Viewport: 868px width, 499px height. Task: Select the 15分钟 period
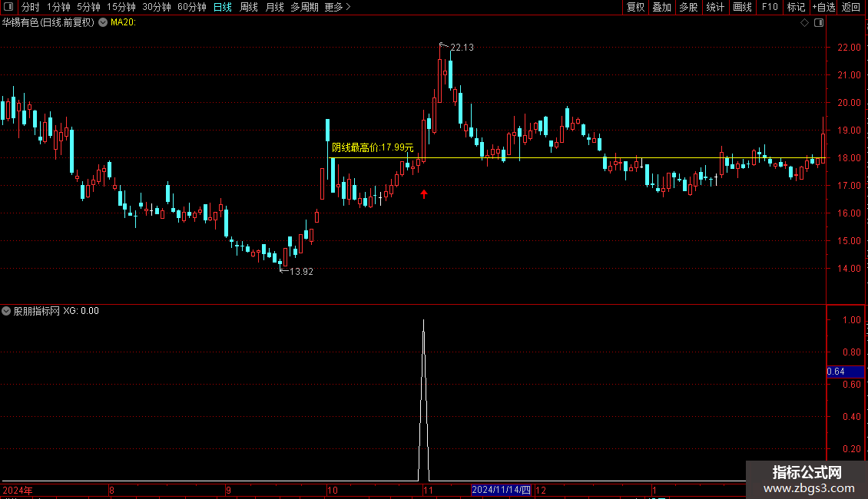(121, 7)
